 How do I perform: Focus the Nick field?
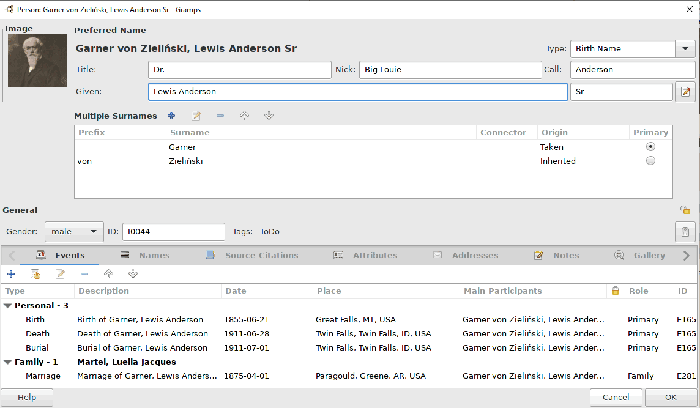[450, 70]
